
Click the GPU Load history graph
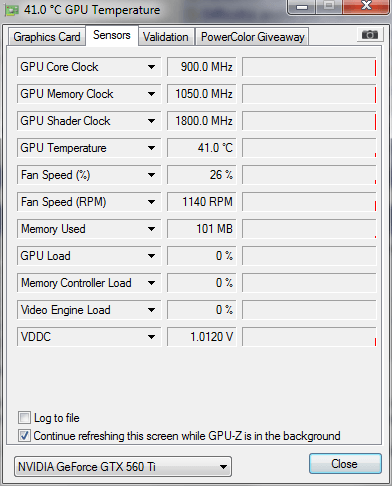coord(309,256)
